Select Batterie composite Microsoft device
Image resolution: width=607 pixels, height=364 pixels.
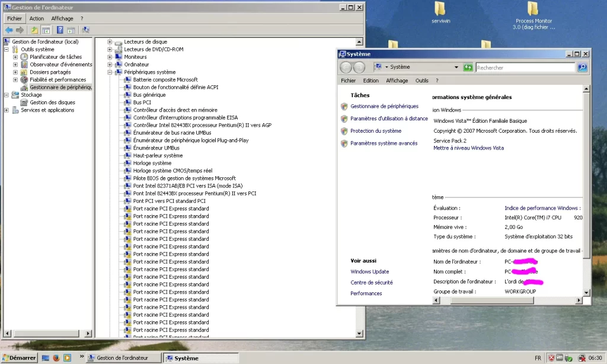[x=165, y=80]
